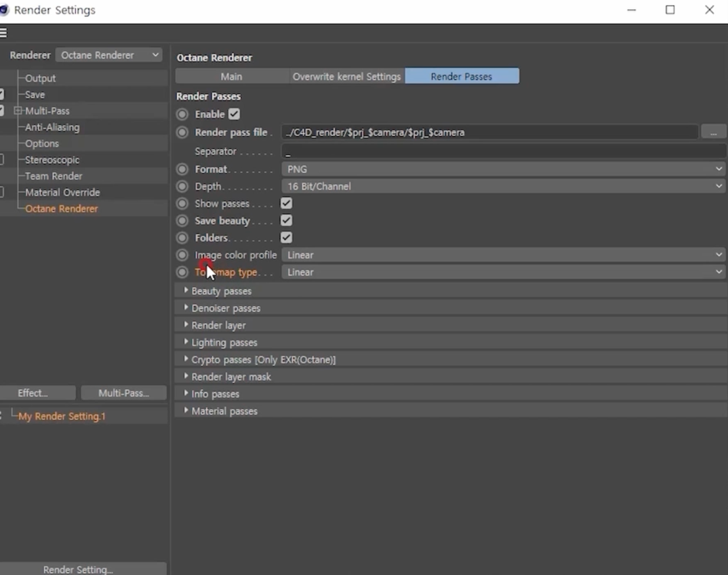Expand the Render layer mask section
This screenshot has width=728, height=575.
(x=186, y=377)
